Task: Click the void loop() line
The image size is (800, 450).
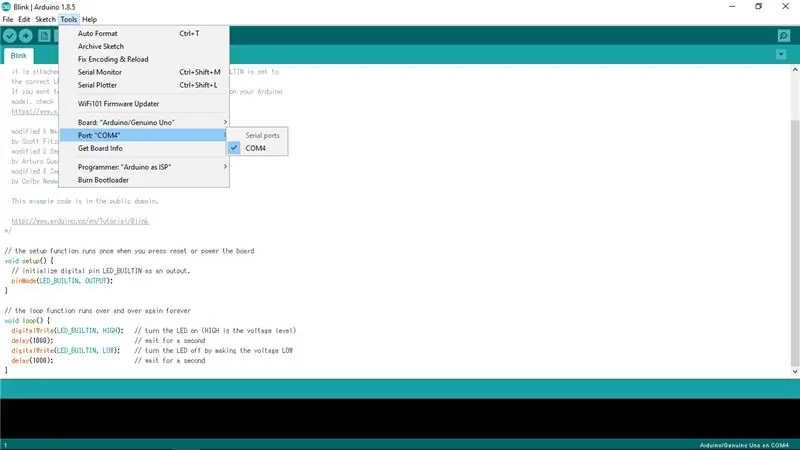Action: pos(27,320)
